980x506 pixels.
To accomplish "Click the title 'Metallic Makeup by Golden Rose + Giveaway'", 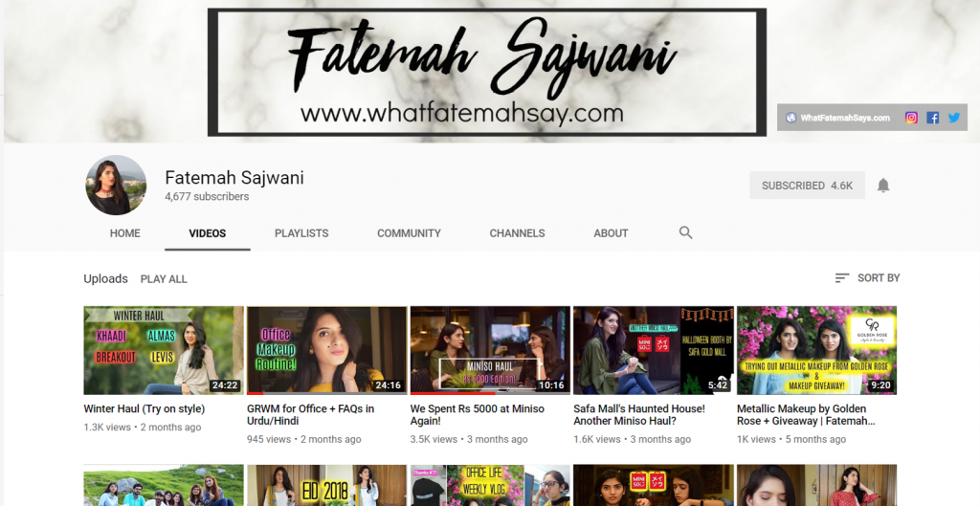I will [806, 415].
